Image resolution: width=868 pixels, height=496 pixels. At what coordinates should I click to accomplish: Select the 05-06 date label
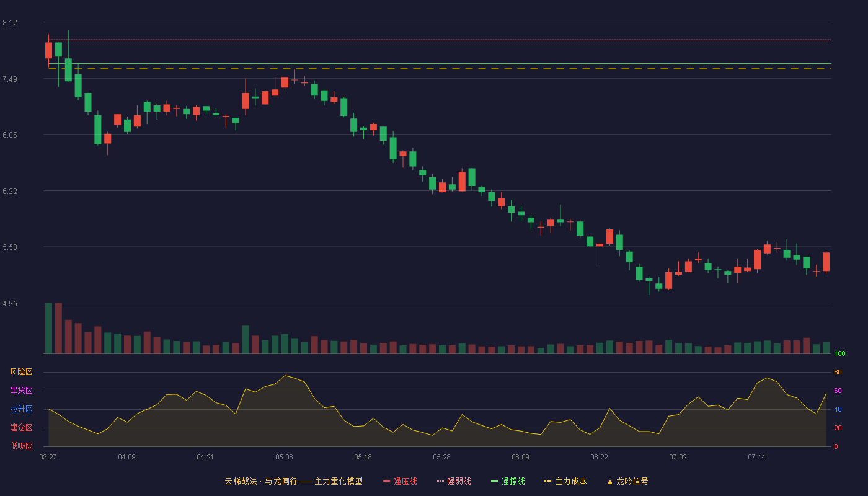tap(284, 457)
